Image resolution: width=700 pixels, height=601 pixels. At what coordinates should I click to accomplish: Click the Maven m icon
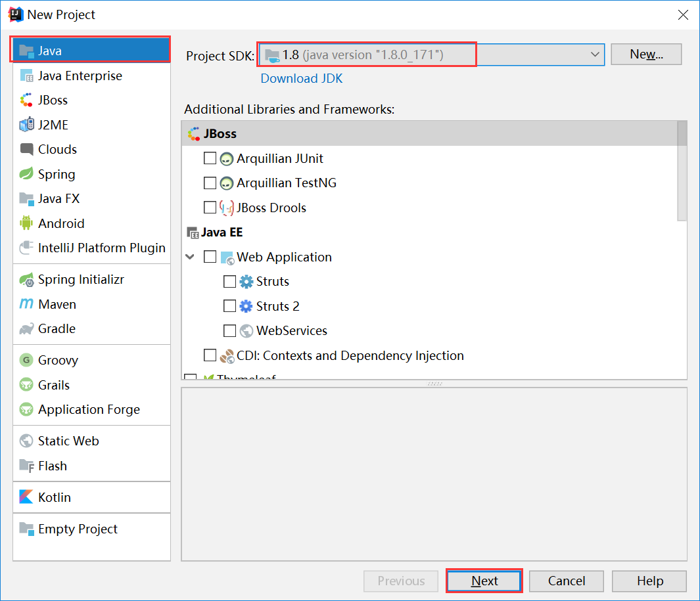coord(26,304)
